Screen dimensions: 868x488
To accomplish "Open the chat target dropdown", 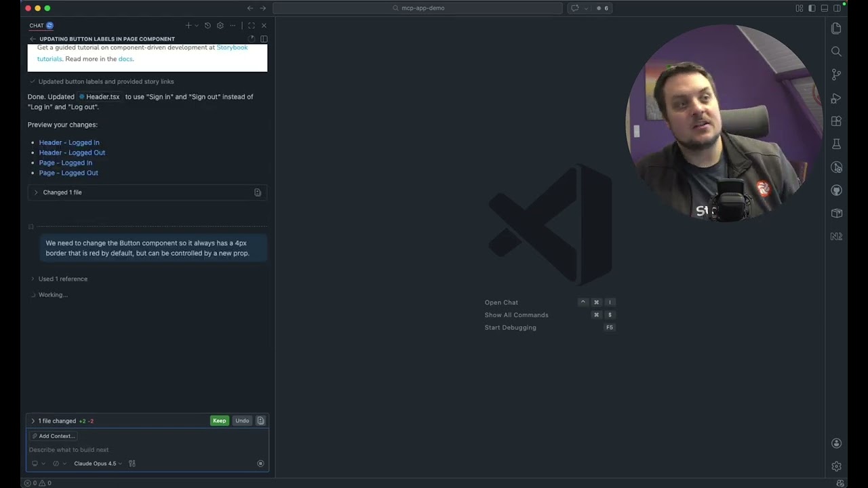I will coord(38,464).
